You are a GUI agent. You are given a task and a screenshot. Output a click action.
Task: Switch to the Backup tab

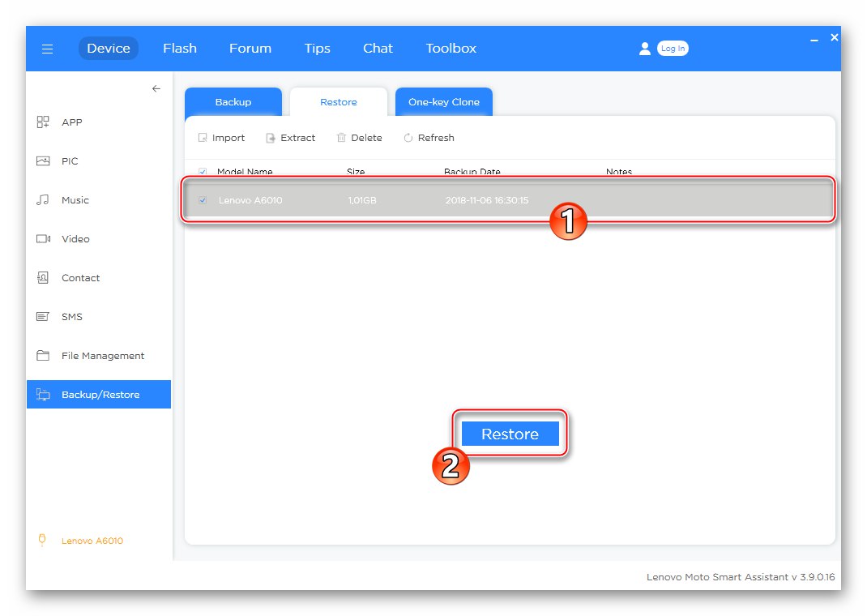[x=233, y=102]
